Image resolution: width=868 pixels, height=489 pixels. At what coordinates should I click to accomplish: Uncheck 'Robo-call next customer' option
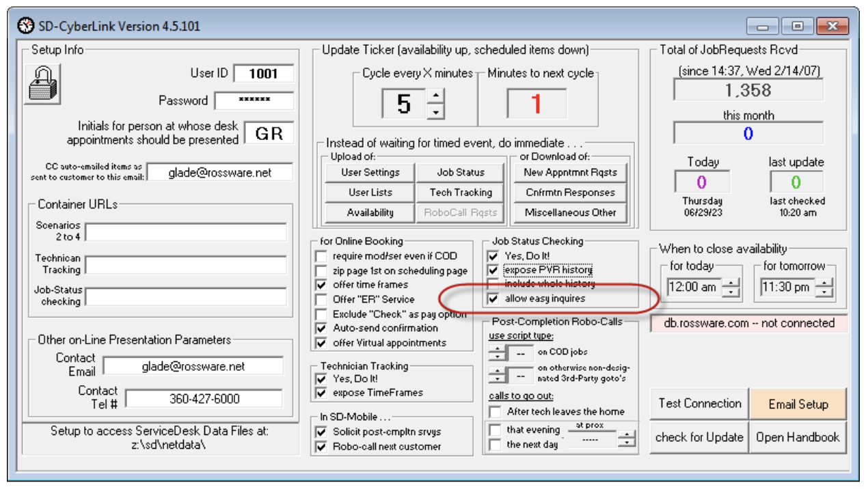[321, 447]
